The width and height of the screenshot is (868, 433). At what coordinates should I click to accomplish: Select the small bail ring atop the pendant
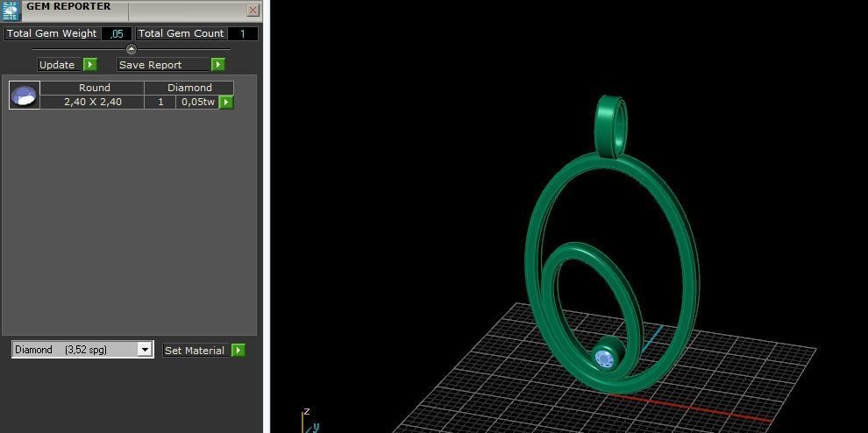[x=611, y=125]
